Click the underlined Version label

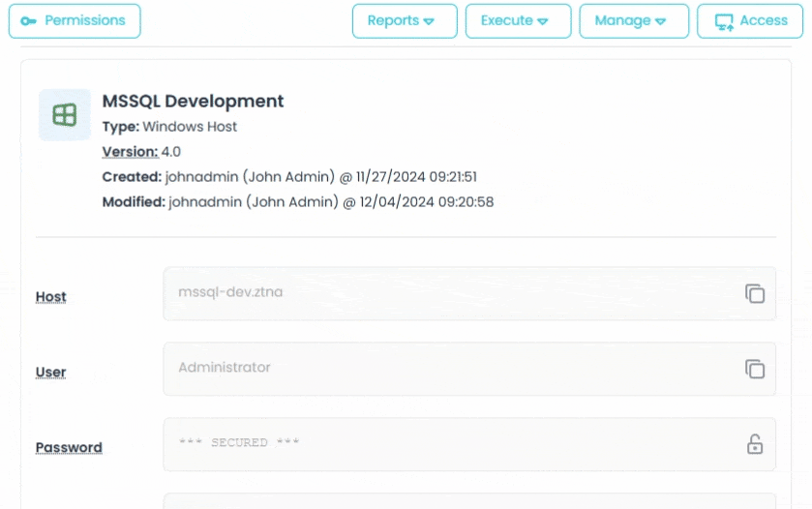point(130,152)
